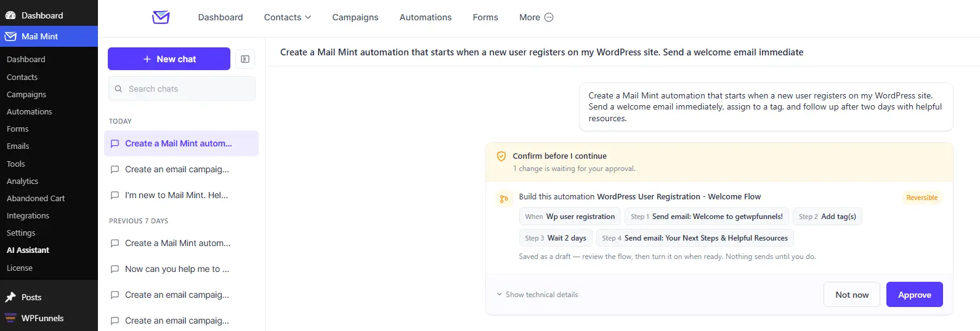Click the PREVIOUS 7 DAYS section heading
This screenshot has height=331, width=980.
(x=139, y=221)
